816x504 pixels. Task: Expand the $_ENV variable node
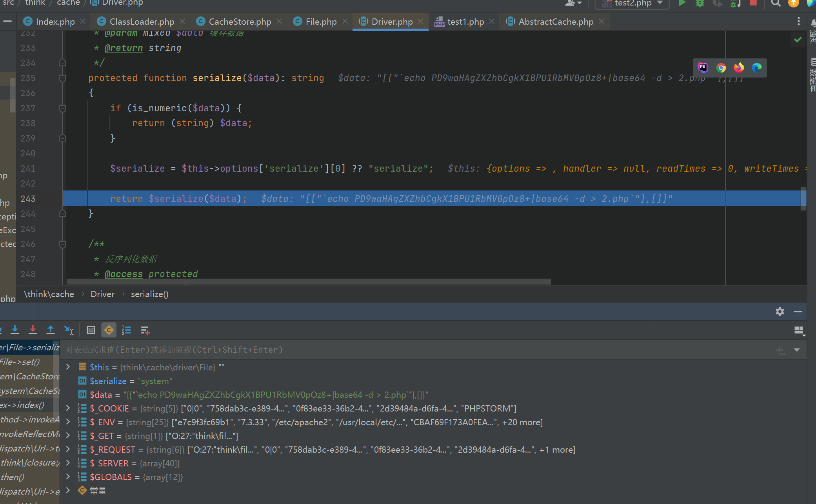tap(68, 422)
